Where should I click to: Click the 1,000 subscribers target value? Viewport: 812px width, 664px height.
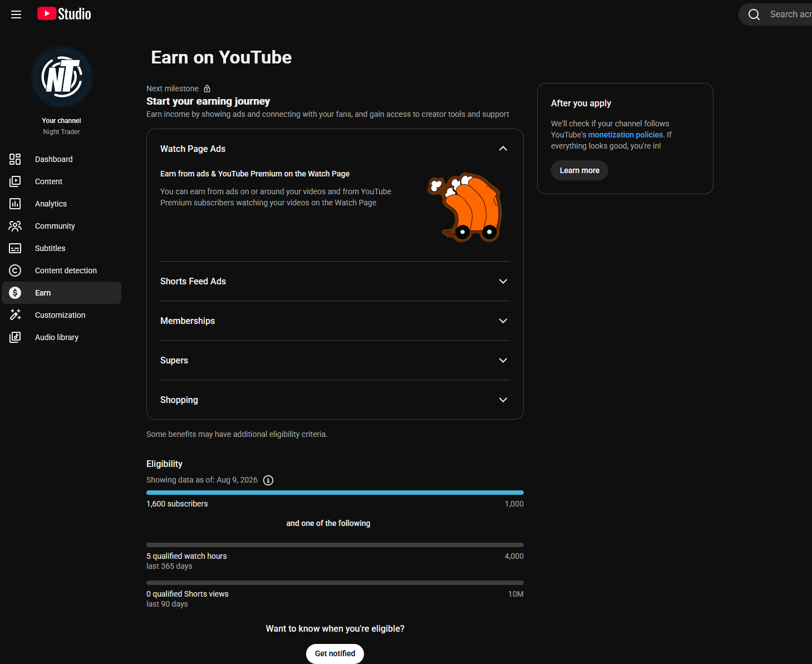pyautogui.click(x=514, y=504)
